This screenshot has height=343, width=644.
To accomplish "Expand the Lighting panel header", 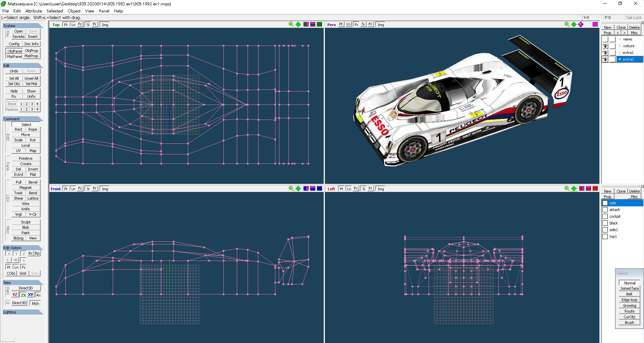I will [x=22, y=312].
